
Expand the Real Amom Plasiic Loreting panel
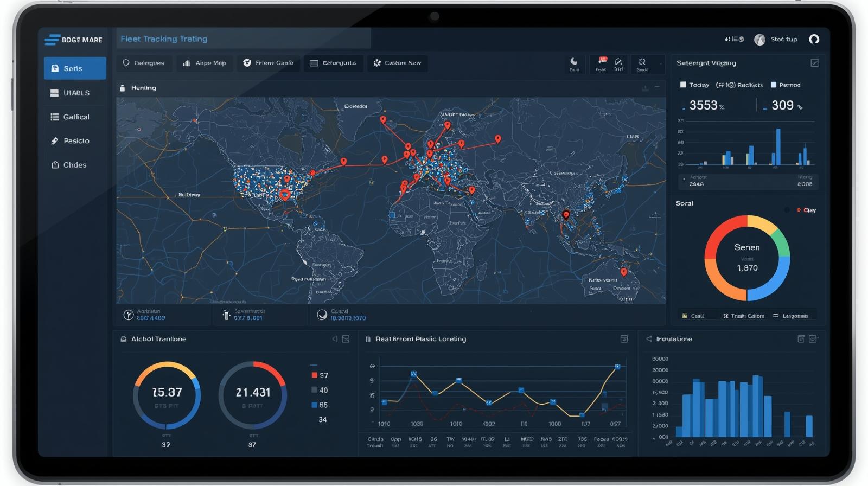[x=624, y=339]
